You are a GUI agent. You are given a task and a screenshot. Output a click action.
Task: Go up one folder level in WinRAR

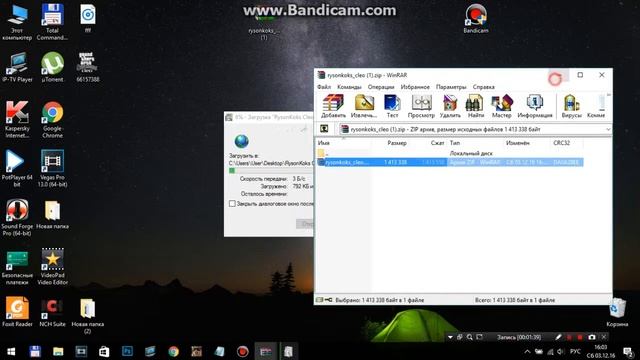click(x=324, y=129)
